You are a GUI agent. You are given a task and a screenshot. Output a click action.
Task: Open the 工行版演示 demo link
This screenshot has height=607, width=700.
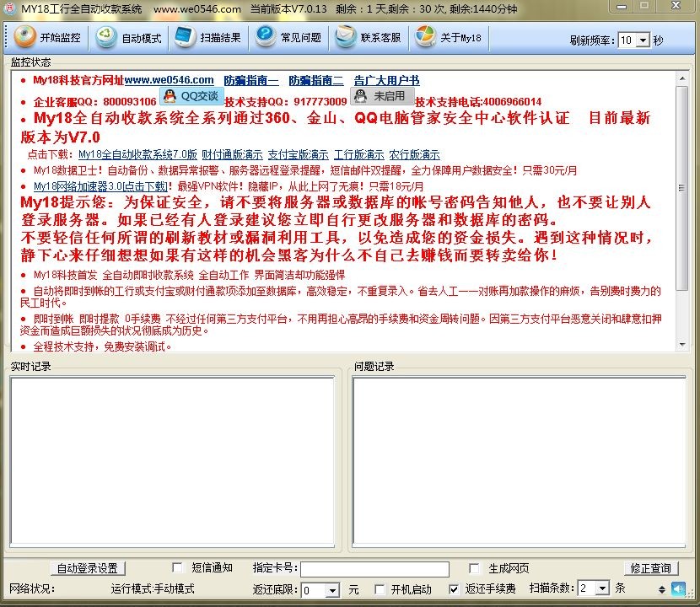(x=359, y=154)
